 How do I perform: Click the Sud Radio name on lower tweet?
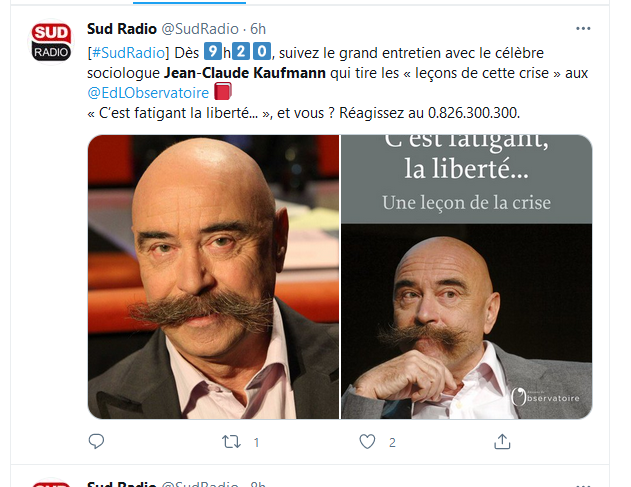pyautogui.click(x=122, y=483)
